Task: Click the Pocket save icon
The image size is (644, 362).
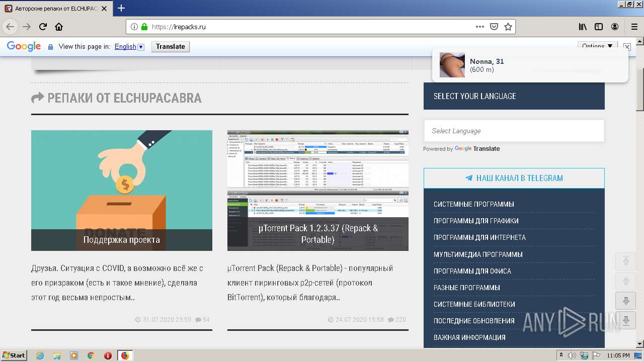Action: 494,27
